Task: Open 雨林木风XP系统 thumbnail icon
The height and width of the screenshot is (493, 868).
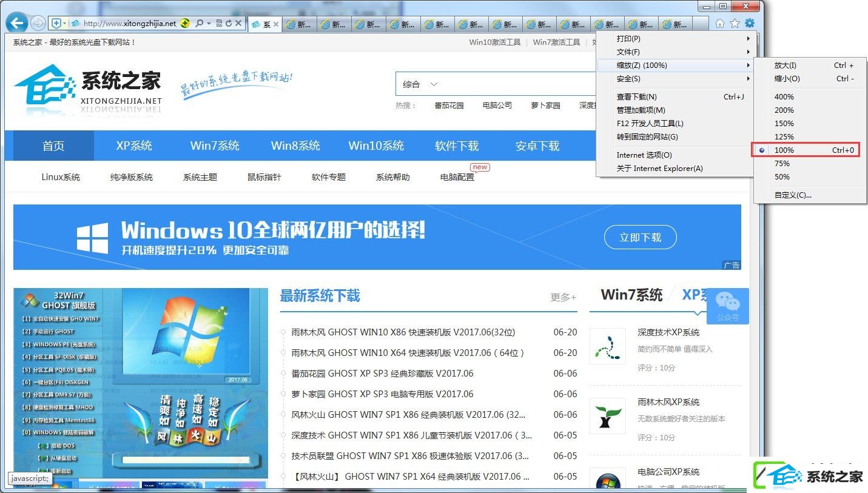Action: pos(607,415)
